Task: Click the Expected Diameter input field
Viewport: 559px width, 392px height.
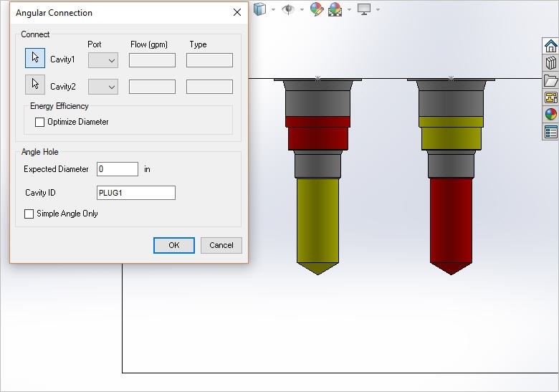Action: tap(118, 169)
